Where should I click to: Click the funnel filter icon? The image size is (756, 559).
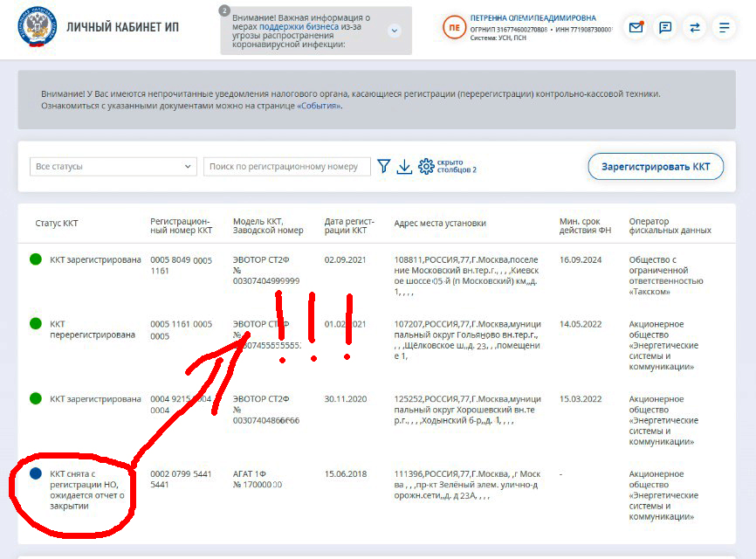click(383, 167)
